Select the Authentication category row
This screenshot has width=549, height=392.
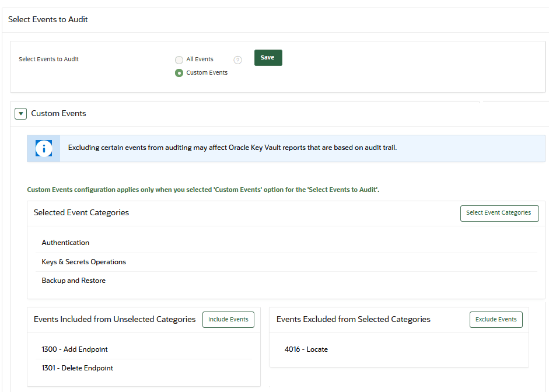point(65,242)
